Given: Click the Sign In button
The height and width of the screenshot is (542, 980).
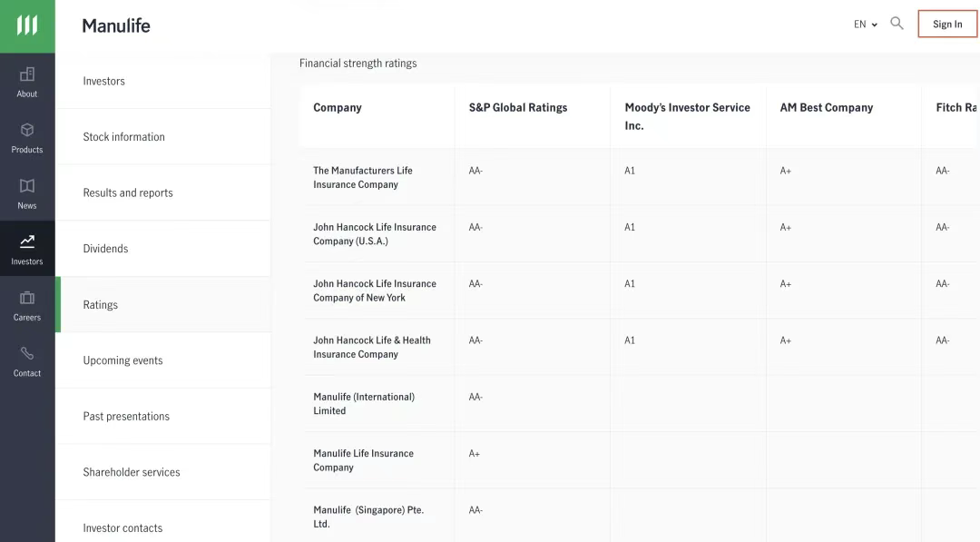Looking at the screenshot, I should tap(947, 24).
